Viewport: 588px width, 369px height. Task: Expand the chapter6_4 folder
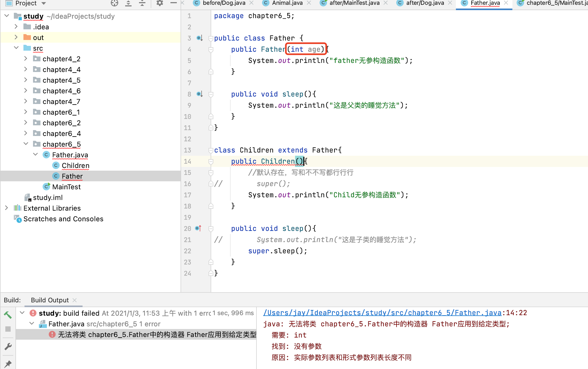pyautogui.click(x=26, y=133)
